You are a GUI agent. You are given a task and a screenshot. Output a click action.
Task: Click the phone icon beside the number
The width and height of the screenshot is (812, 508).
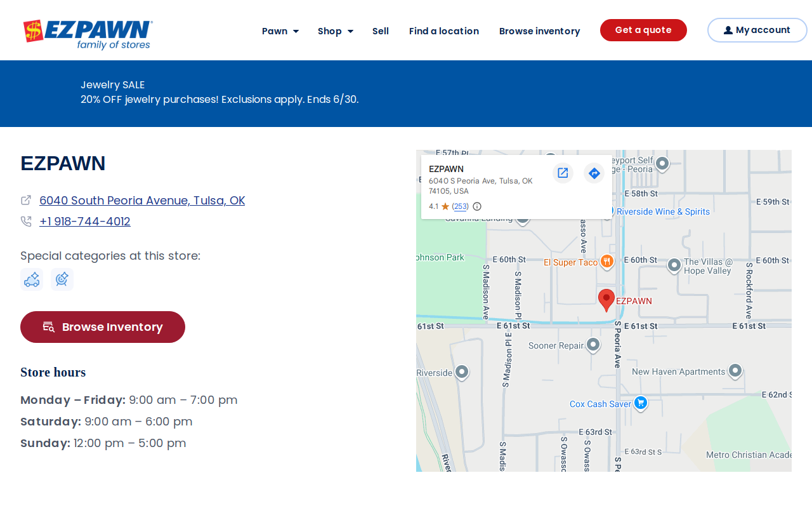coord(26,221)
